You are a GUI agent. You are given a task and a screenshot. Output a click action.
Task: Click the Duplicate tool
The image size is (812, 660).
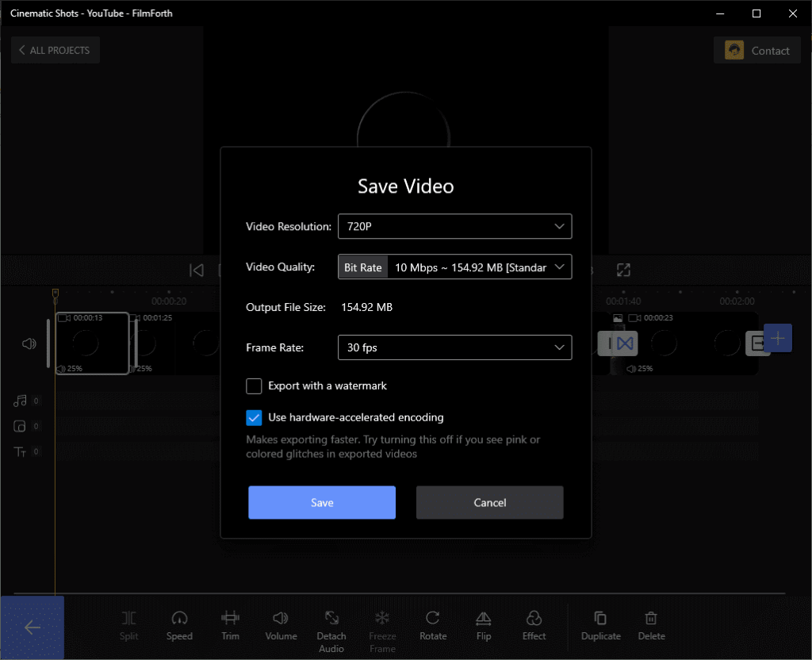601,626
